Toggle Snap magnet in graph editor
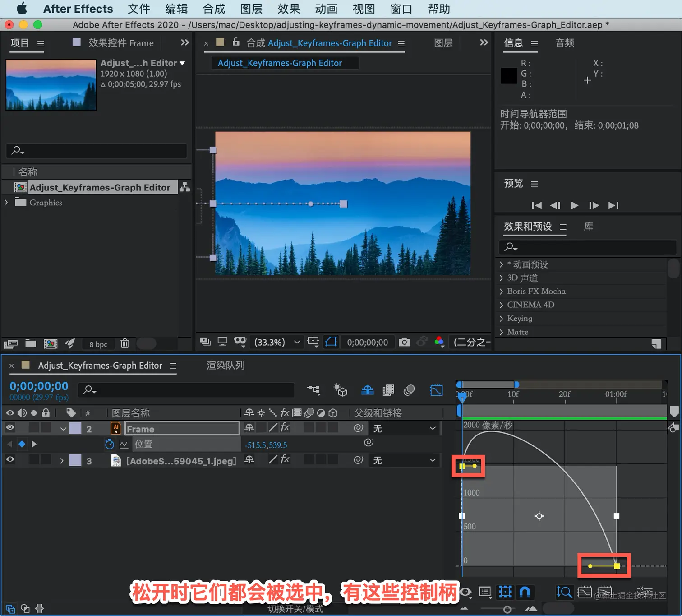The width and height of the screenshot is (682, 616). tap(525, 592)
